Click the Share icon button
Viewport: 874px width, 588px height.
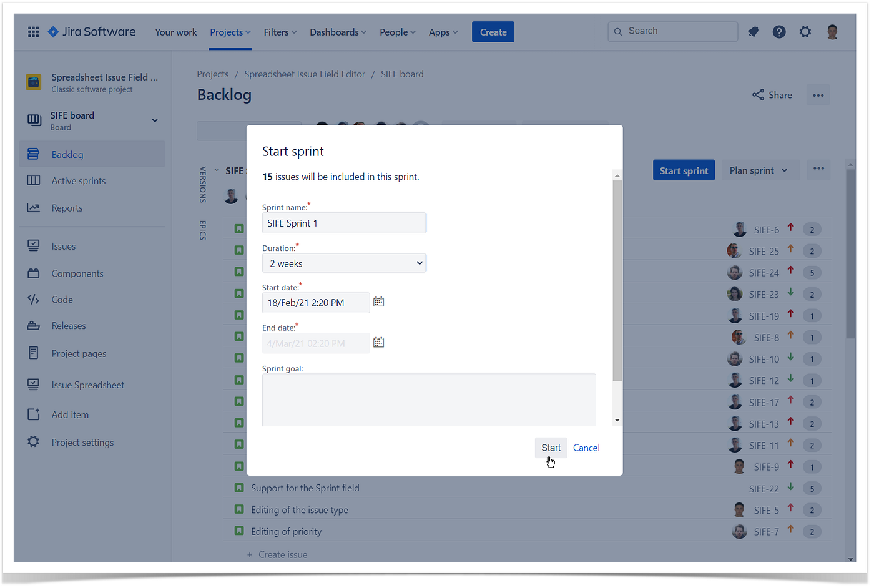pyautogui.click(x=772, y=95)
